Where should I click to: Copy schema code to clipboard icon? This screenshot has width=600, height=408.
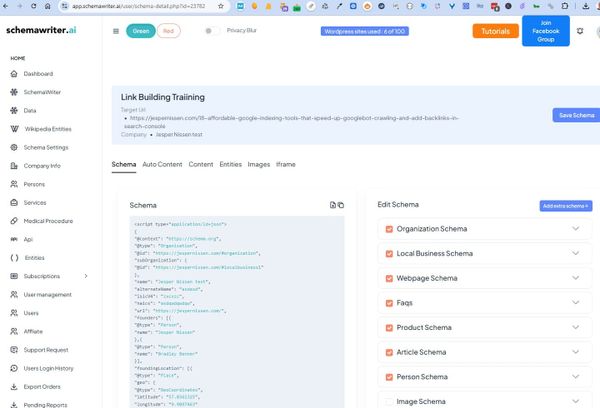[x=341, y=205]
